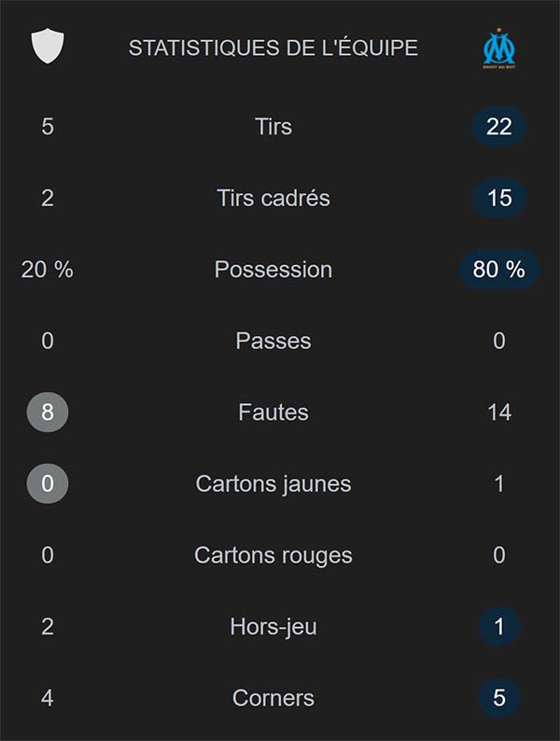Select the Tirs stat label

click(x=273, y=126)
